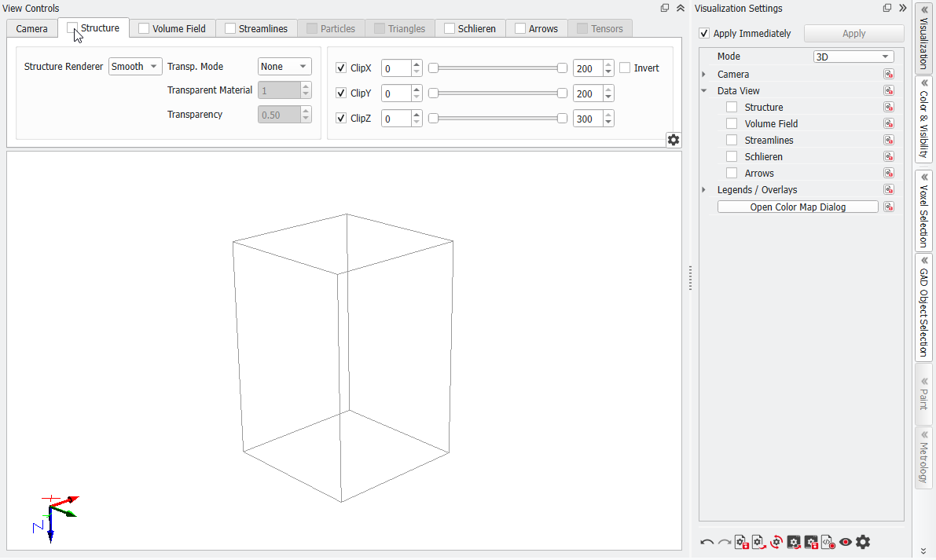This screenshot has width=936, height=560.
Task: Click the reset icon in Schlieren row
Action: (x=889, y=157)
